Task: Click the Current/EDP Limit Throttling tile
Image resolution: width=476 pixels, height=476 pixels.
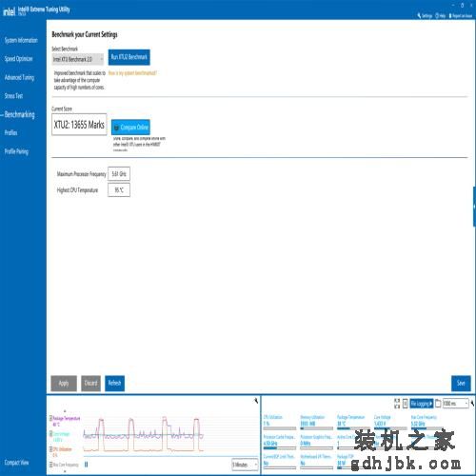Action: pos(280,461)
